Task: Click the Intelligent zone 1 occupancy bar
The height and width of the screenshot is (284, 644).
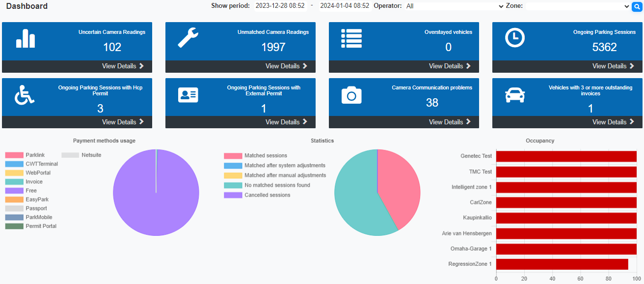Action: pos(566,187)
